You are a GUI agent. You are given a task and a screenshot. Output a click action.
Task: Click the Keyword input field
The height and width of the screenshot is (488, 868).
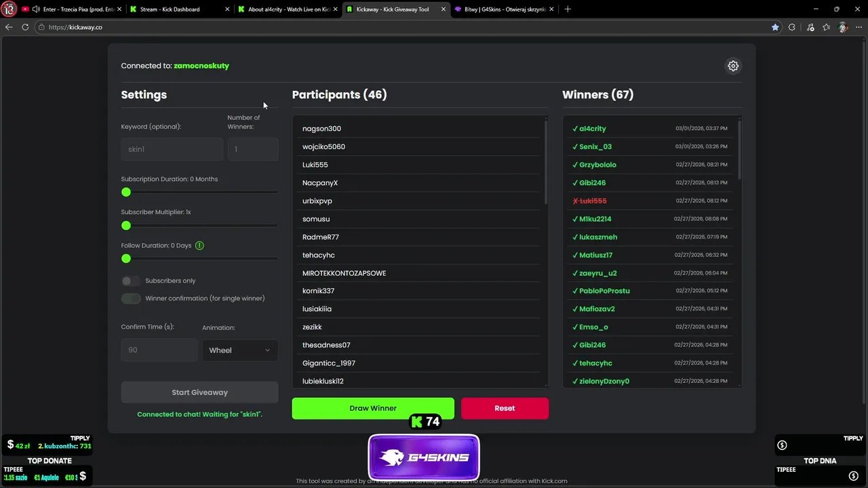172,149
